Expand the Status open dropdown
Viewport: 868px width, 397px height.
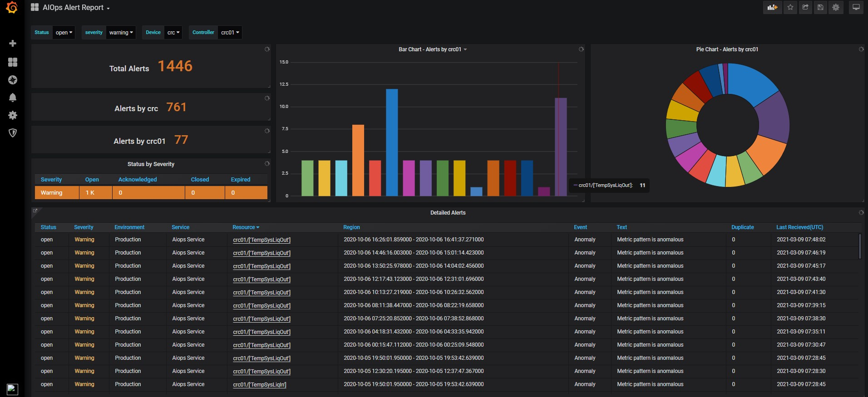64,33
